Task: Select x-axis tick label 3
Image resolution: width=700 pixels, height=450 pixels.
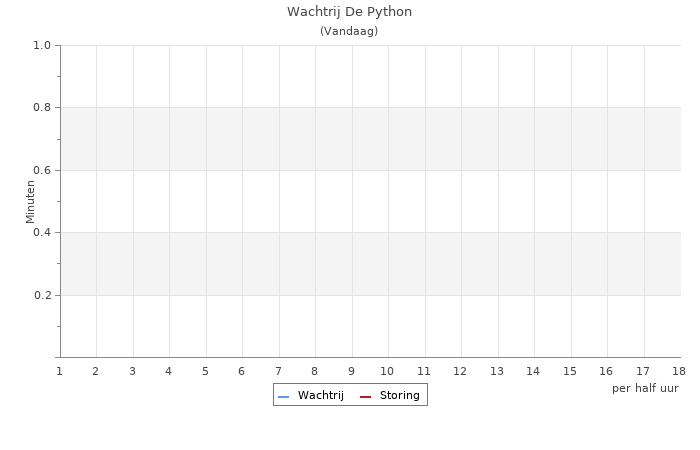Action: 132,372
